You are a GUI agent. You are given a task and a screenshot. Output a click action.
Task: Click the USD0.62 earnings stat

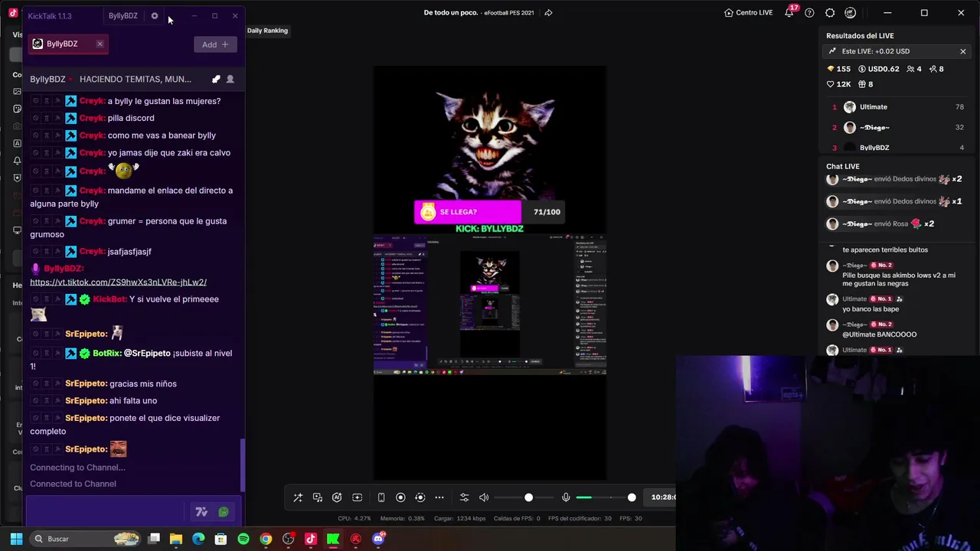(879, 69)
